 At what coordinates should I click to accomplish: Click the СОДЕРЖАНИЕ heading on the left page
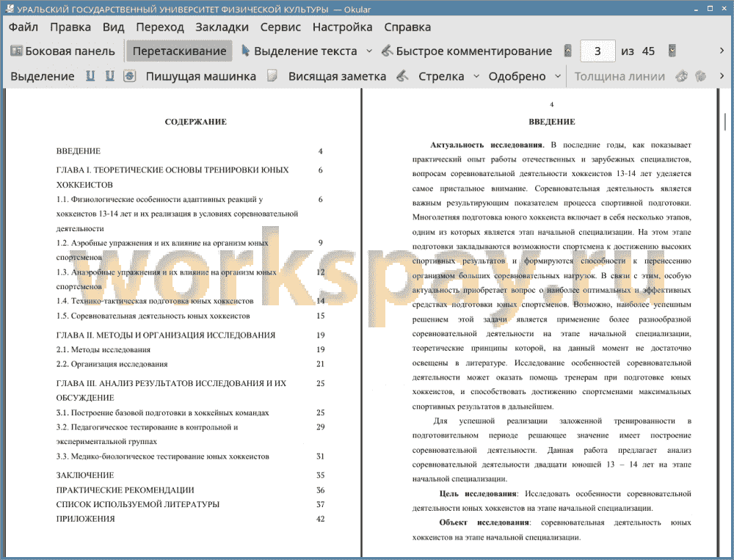196,122
